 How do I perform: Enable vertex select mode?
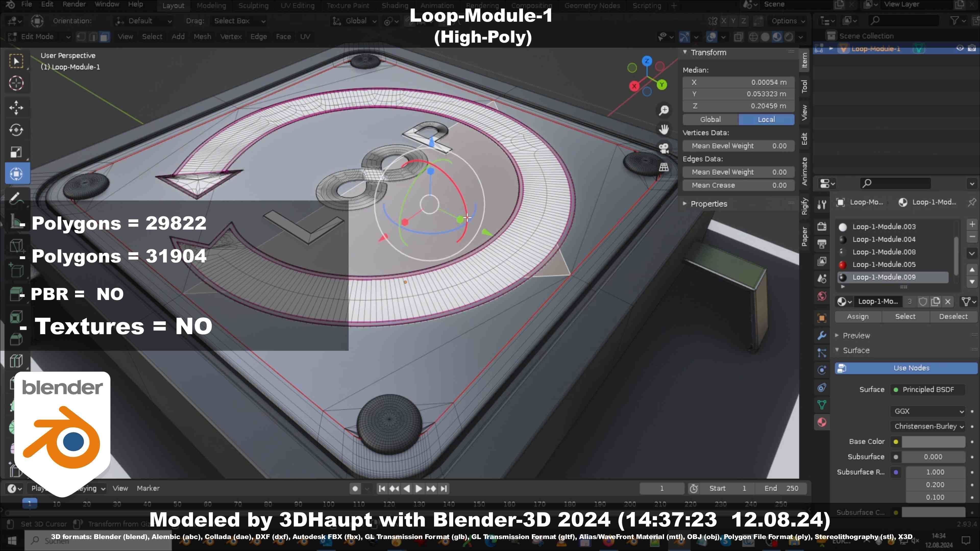[81, 36]
